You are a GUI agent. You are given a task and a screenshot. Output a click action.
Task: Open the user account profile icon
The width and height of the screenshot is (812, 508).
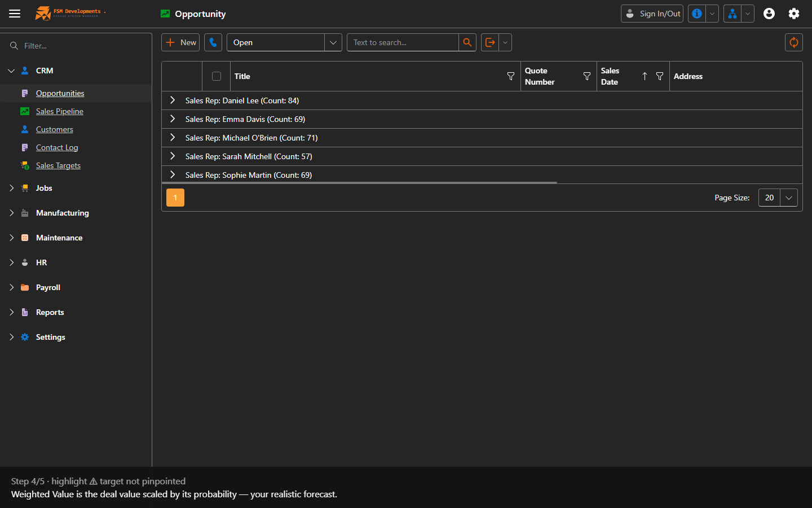[x=769, y=14]
